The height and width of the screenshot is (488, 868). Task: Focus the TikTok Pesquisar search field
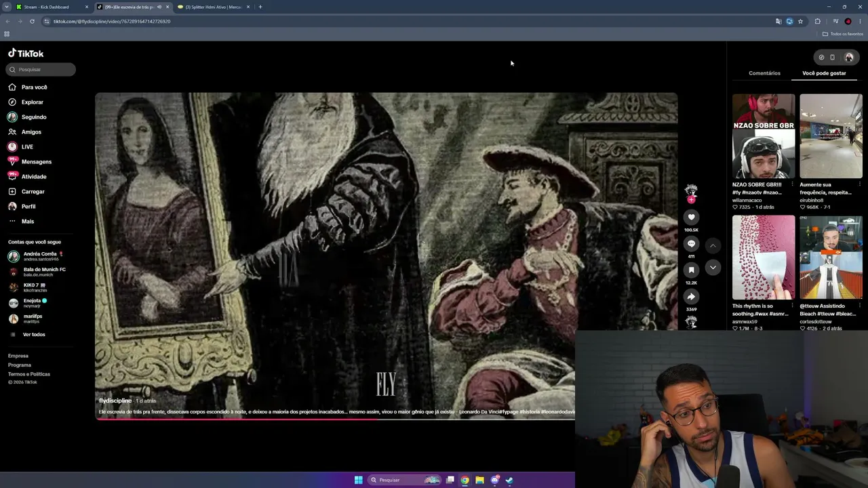pos(41,69)
